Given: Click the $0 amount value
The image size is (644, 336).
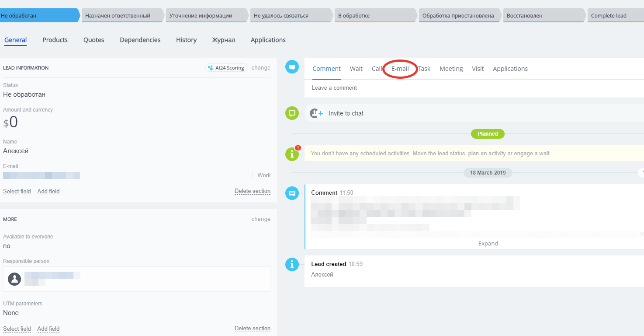Looking at the screenshot, I should 11,122.
